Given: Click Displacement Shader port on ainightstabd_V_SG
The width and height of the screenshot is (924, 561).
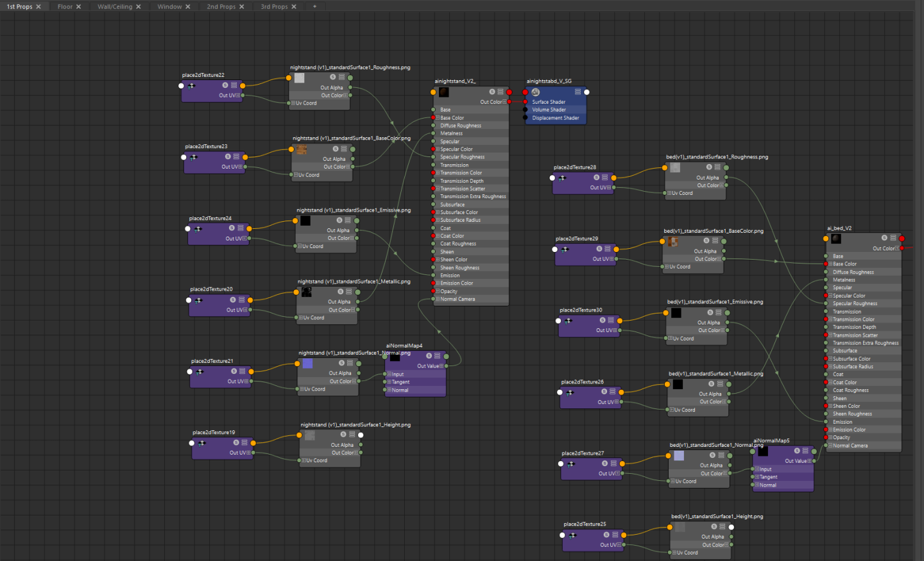Looking at the screenshot, I should [x=526, y=118].
